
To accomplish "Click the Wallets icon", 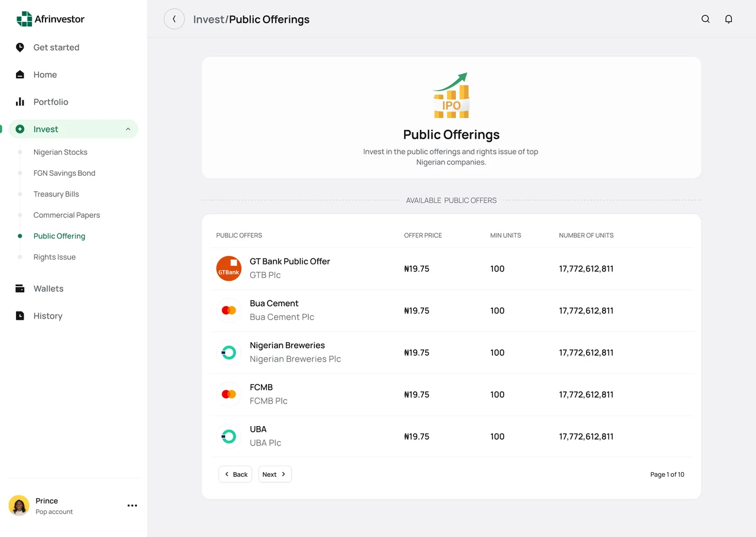I will [x=20, y=289].
